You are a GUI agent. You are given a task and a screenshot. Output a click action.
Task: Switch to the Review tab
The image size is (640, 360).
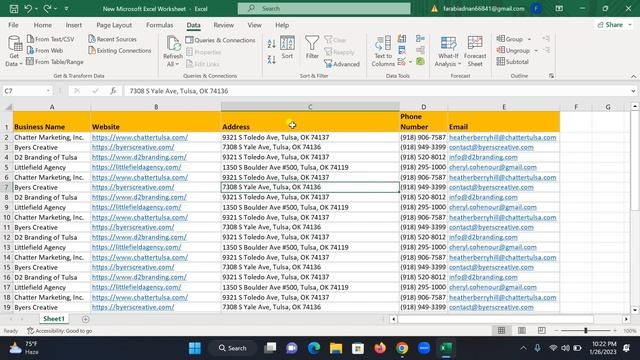tap(224, 25)
